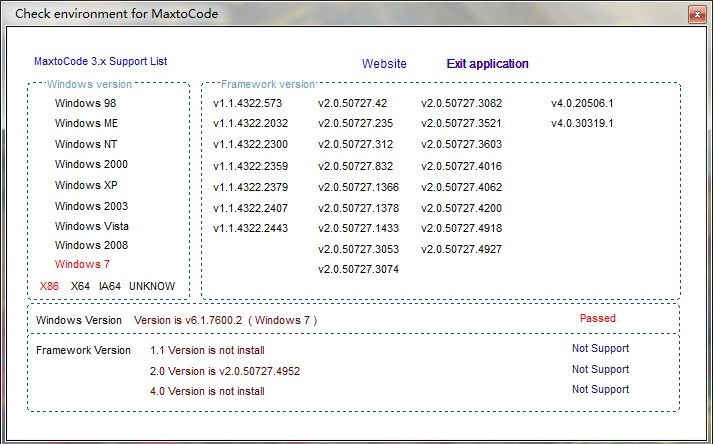Click Not Support beside 2.0 version
Screen dimensions: 714x444
point(601,369)
